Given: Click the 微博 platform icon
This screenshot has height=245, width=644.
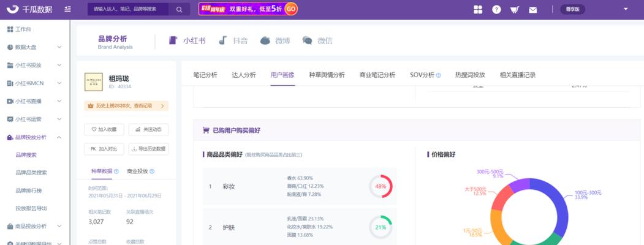Looking at the screenshot, I should tap(265, 40).
